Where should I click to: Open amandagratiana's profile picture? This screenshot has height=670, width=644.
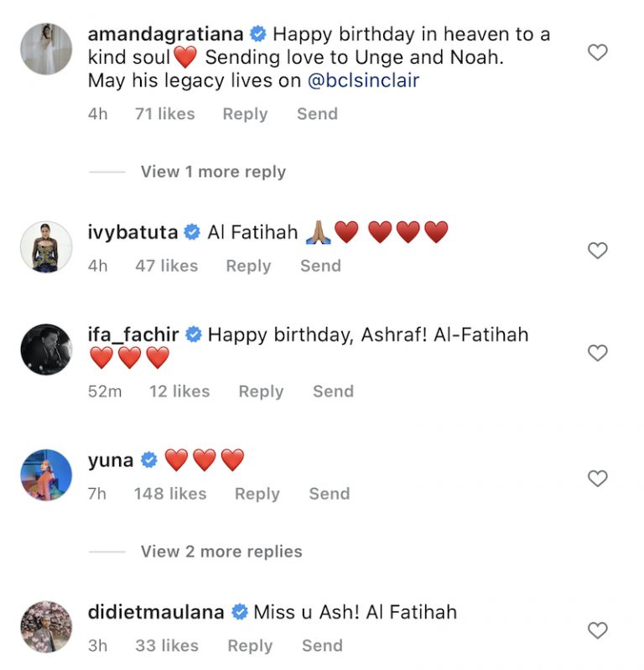46,49
